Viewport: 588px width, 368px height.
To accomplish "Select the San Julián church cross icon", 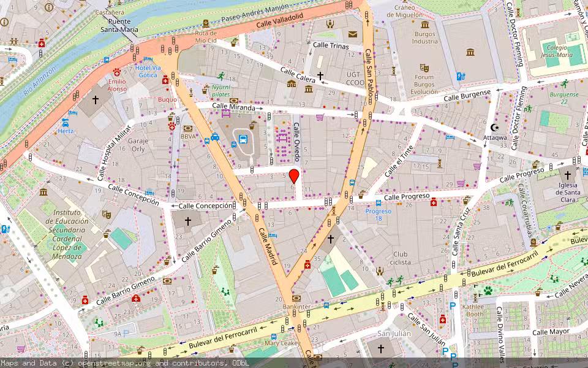I will [380, 348].
